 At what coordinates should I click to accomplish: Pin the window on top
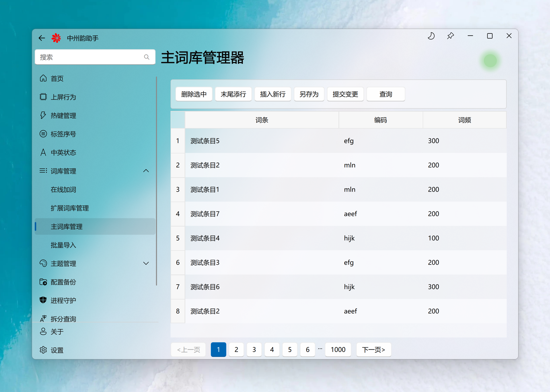[450, 36]
